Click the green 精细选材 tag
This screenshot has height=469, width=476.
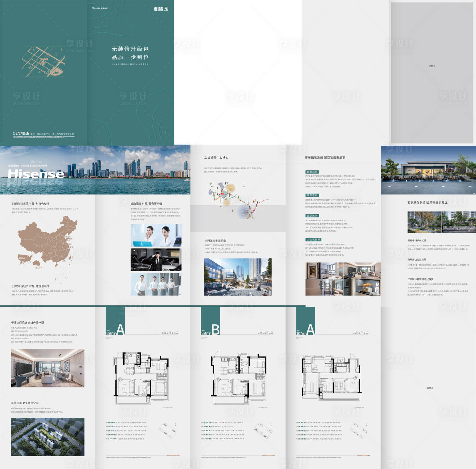[x=312, y=195]
